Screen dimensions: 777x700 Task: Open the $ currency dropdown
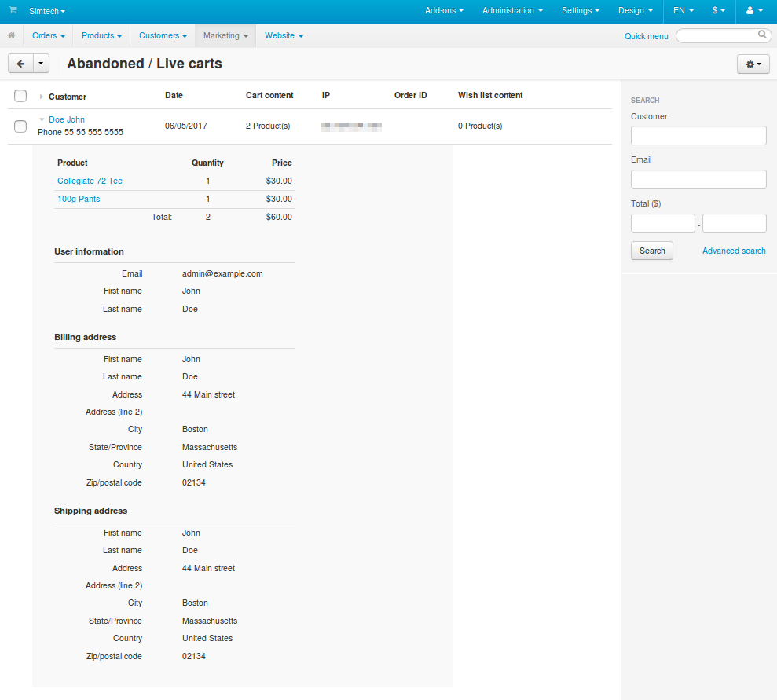point(719,10)
